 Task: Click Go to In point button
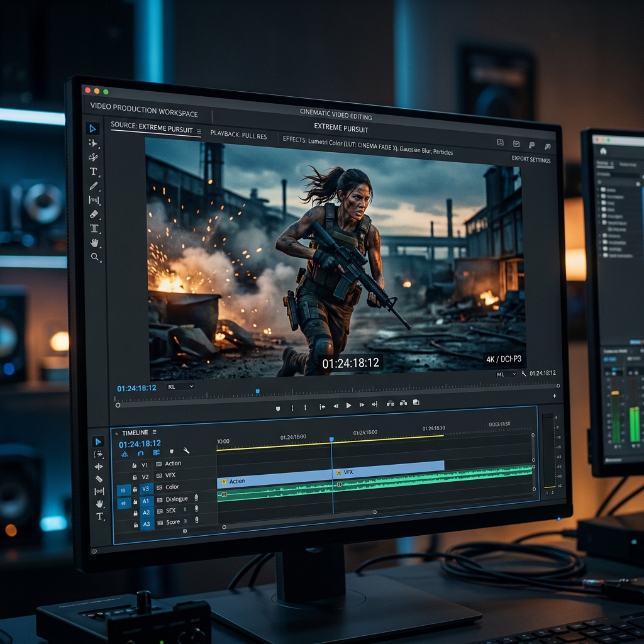point(323,407)
